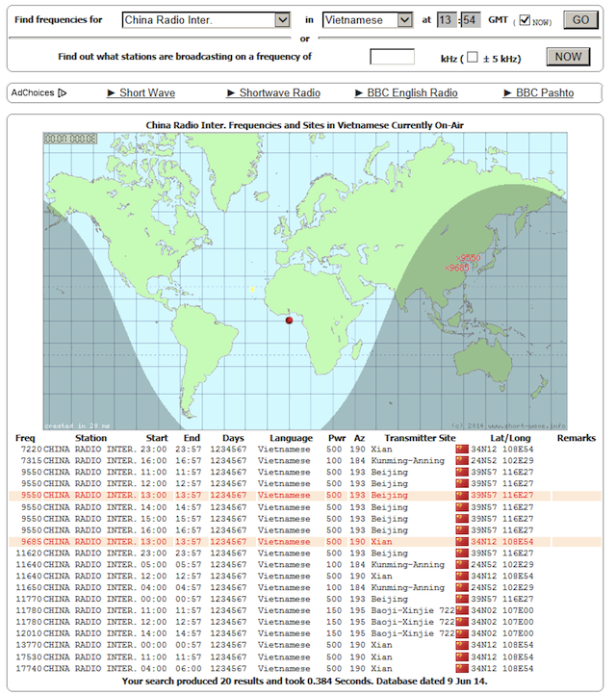This screenshot has height=695, width=616.
Task: Click the yellow marker in the Atlantic
Action: click(x=252, y=290)
